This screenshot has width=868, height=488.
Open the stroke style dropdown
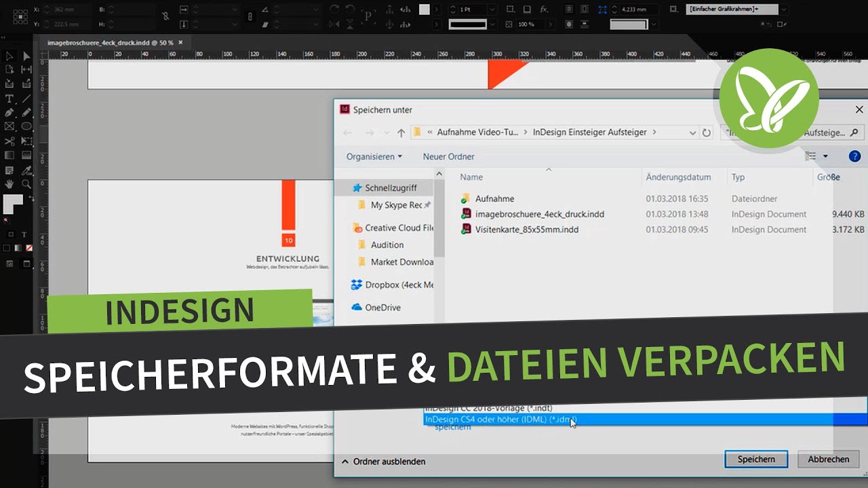pyautogui.click(x=491, y=24)
